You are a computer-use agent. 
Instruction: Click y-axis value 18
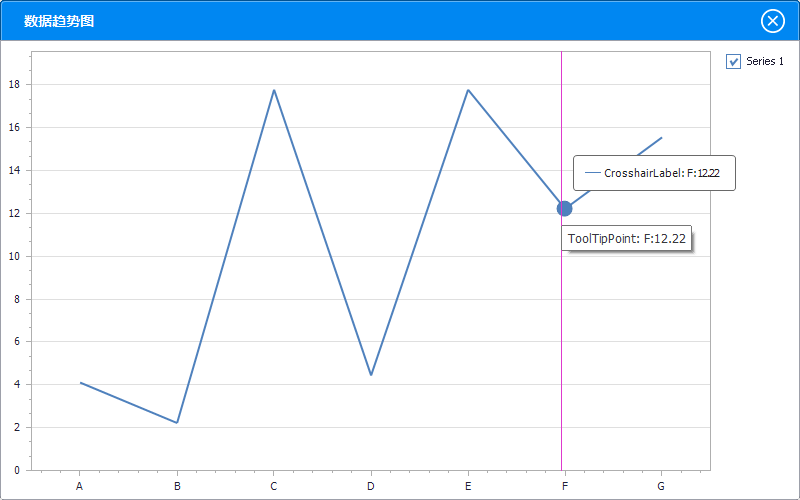point(14,84)
